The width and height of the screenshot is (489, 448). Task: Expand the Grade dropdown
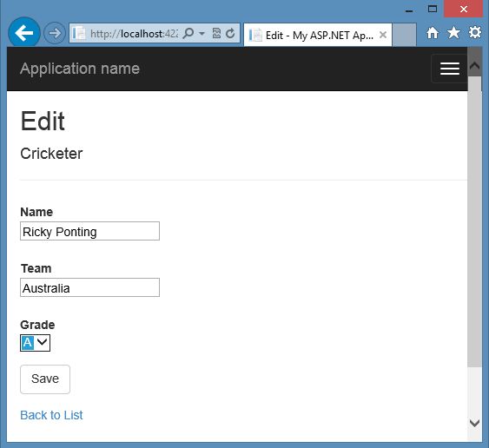(x=36, y=343)
